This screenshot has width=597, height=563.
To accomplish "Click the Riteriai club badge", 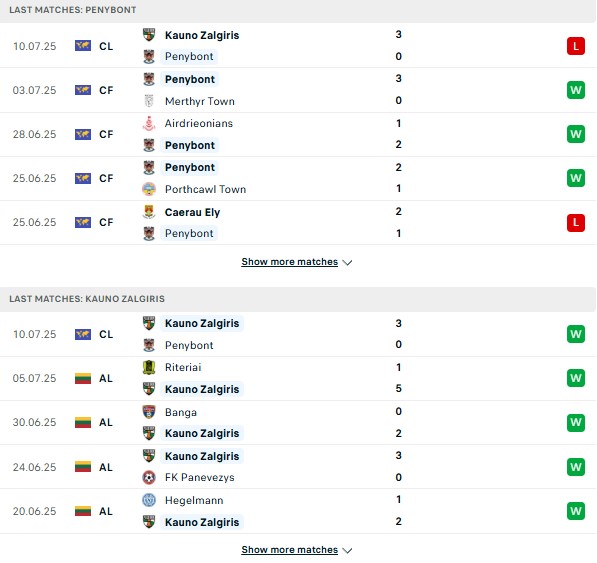I will point(149,367).
